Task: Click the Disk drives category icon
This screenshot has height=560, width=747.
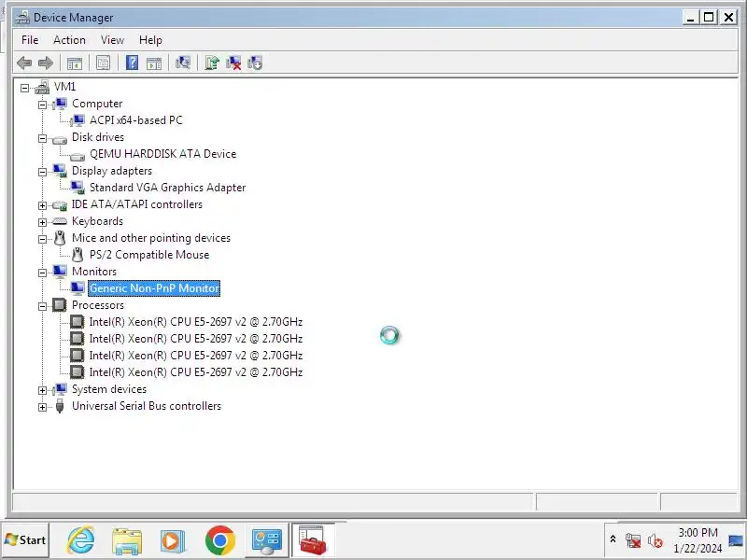Action: (60, 139)
